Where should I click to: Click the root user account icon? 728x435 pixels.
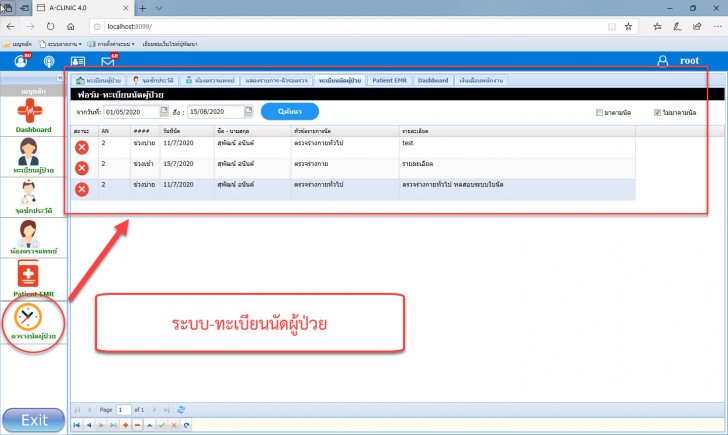tap(663, 61)
